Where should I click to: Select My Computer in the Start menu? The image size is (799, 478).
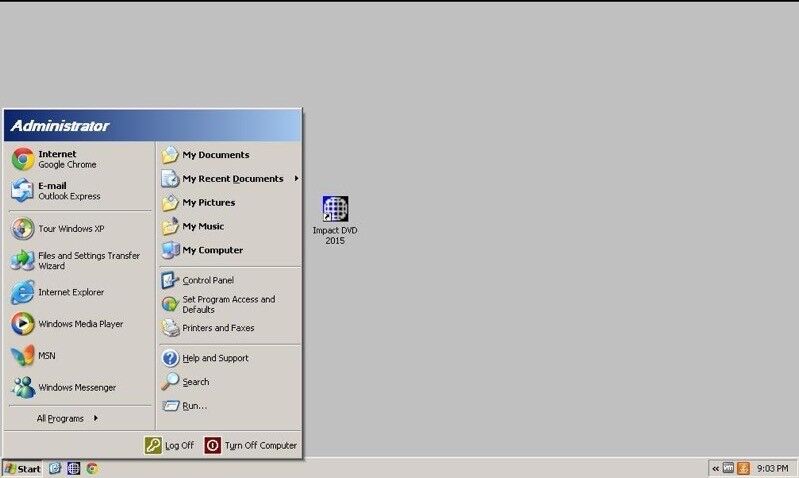(211, 250)
